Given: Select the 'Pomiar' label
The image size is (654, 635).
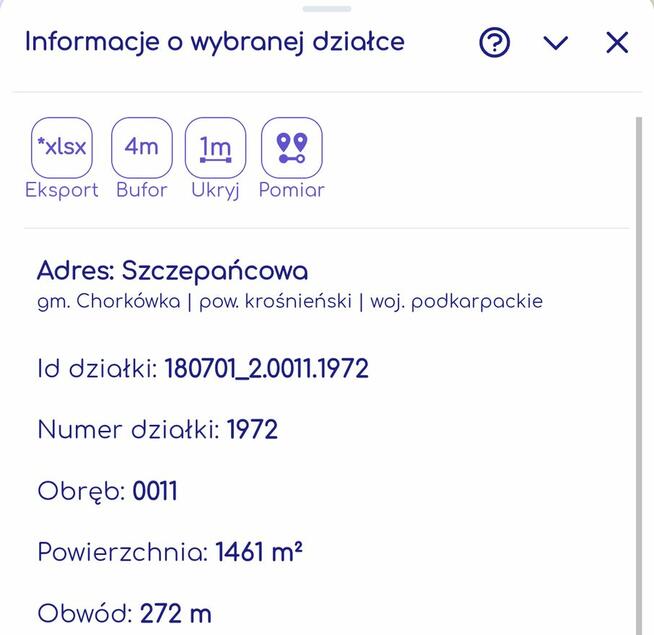Looking at the screenshot, I should [x=292, y=190].
